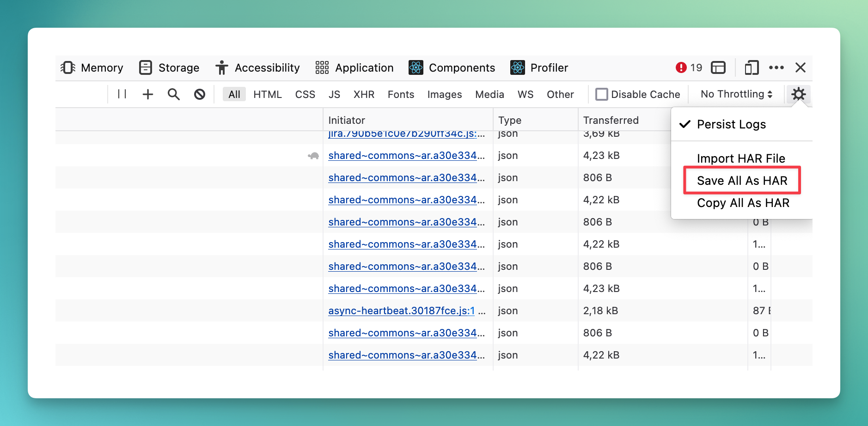Open the No Throttling dropdown
This screenshot has width=868, height=426.
point(736,94)
